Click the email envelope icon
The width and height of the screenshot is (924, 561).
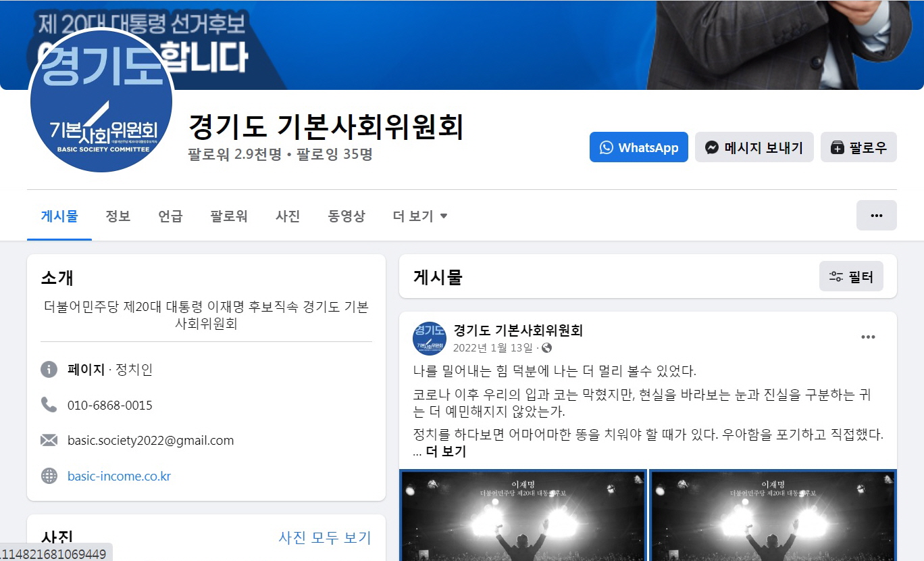[x=49, y=441]
